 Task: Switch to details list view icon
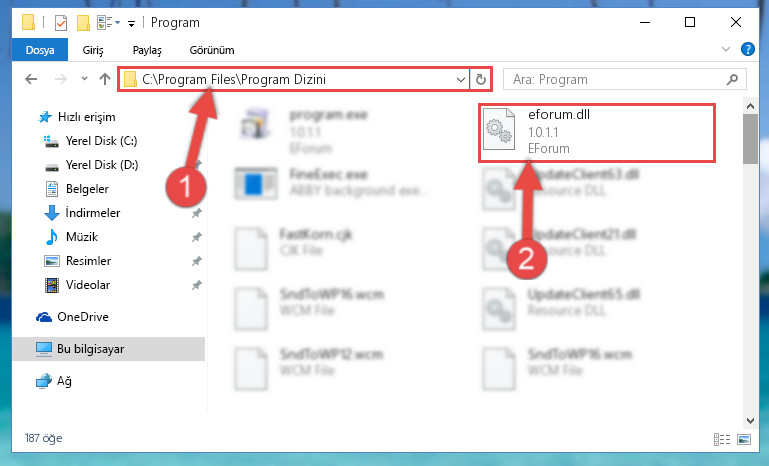pyautogui.click(x=721, y=439)
